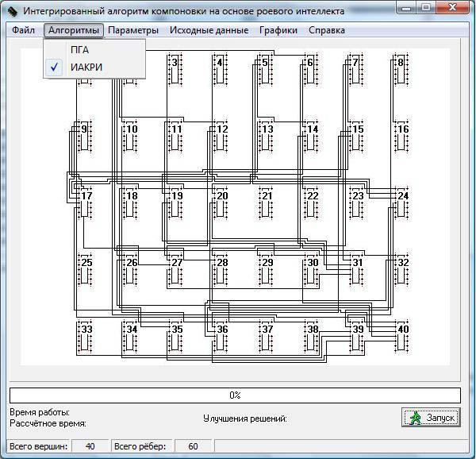The width and height of the screenshot is (476, 459).
Task: Click the Запуск button
Action: [431, 418]
